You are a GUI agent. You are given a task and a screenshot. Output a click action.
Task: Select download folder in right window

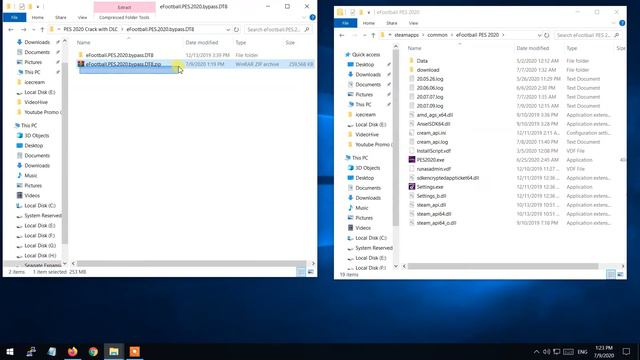click(428, 70)
